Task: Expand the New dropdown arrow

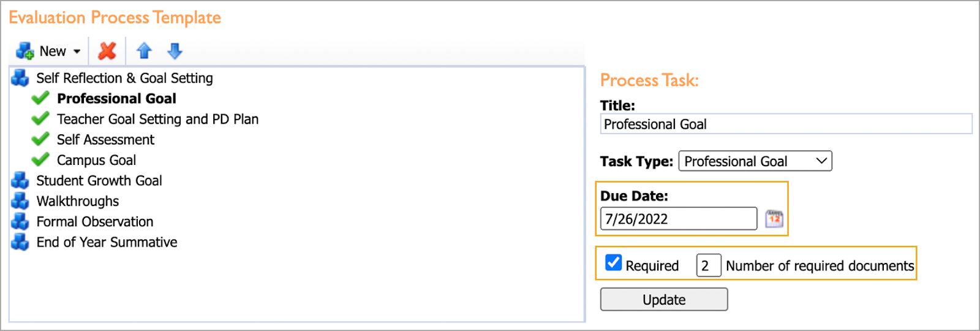Action: [x=77, y=51]
